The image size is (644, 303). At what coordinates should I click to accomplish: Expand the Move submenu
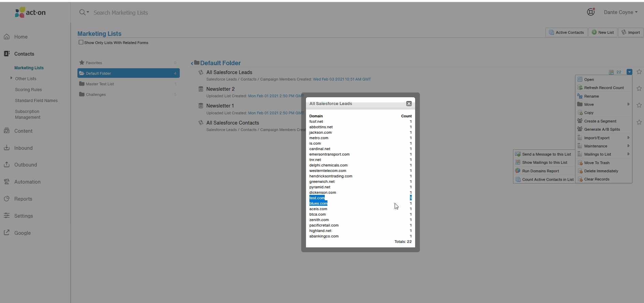click(604, 104)
